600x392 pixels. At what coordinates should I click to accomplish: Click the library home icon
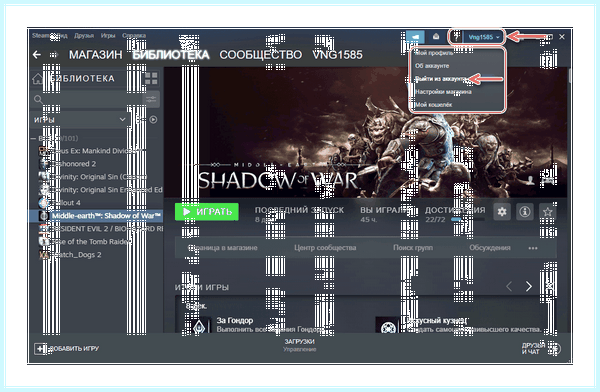(38, 79)
